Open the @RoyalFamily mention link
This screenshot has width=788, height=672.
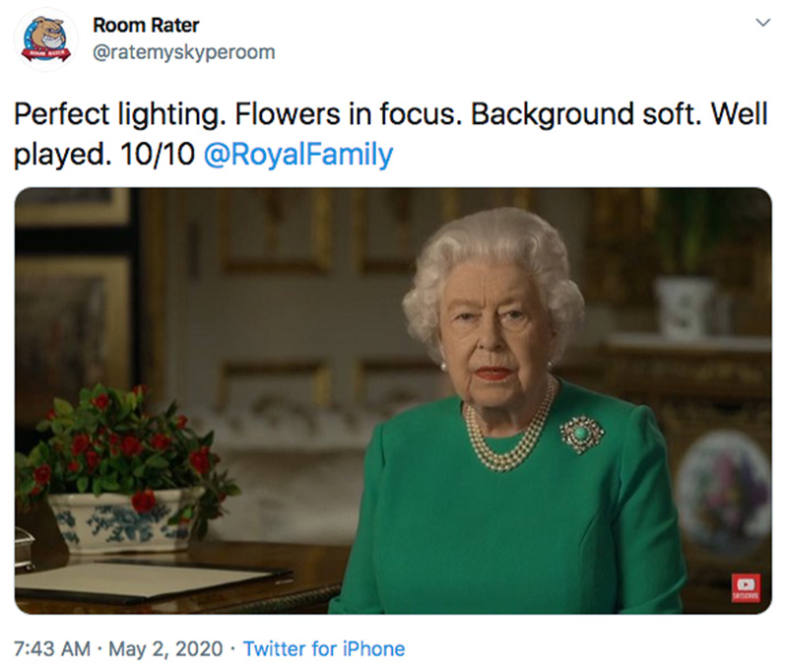[296, 155]
